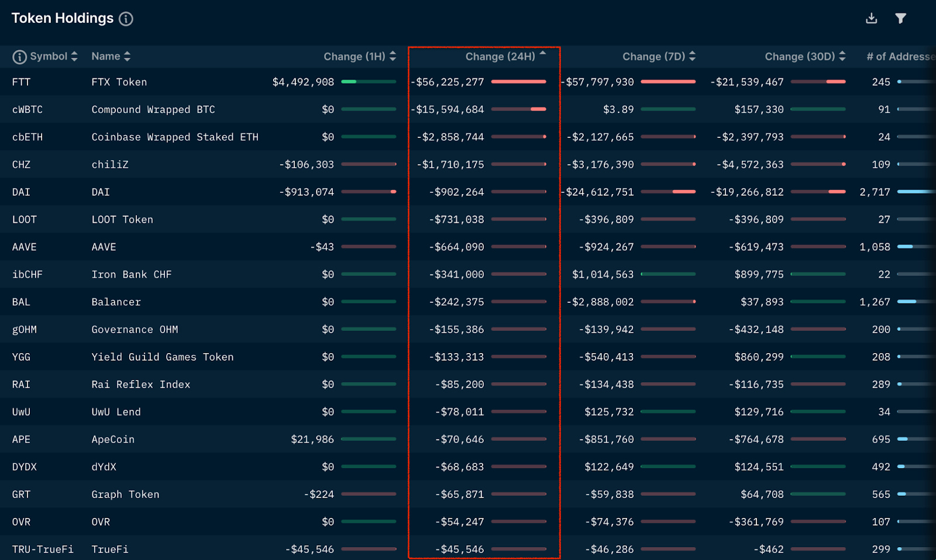
Task: Select the CHZ symbol
Action: pyautogui.click(x=21, y=164)
